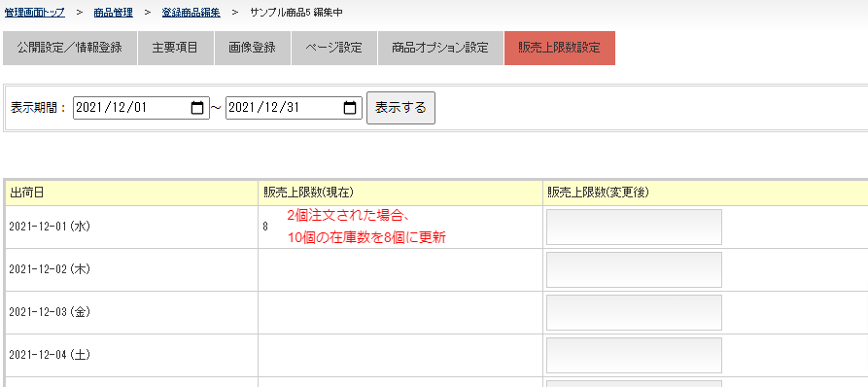Open calendar picker for end date 2021/12/31

pos(350,108)
